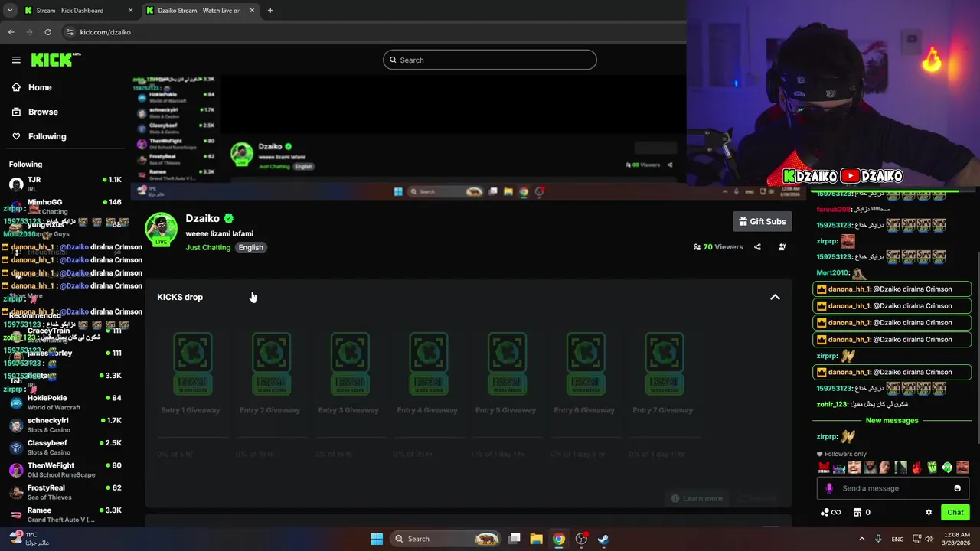The width and height of the screenshot is (980, 551).
Task: Open Ramee channel in sidebar
Action: pyautogui.click(x=65, y=514)
